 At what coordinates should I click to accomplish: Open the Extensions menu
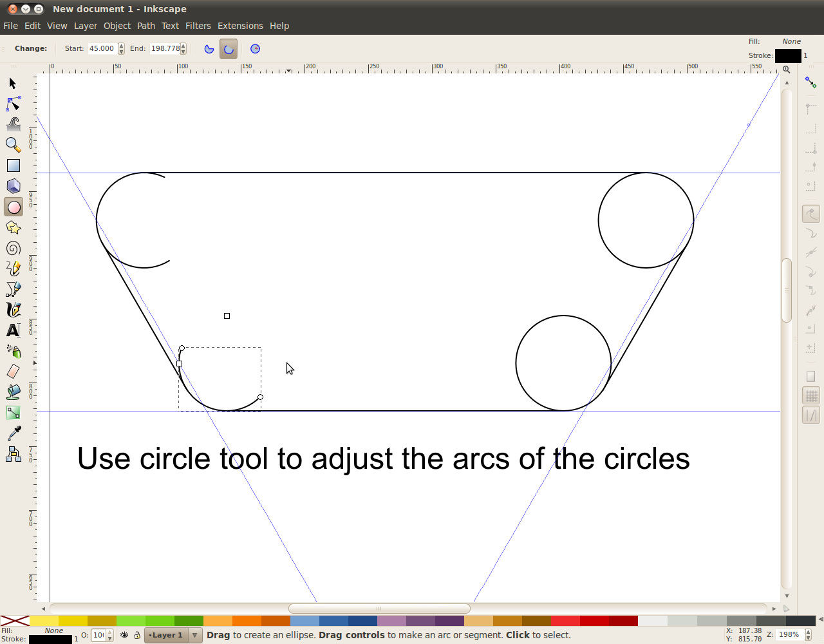[x=240, y=26]
